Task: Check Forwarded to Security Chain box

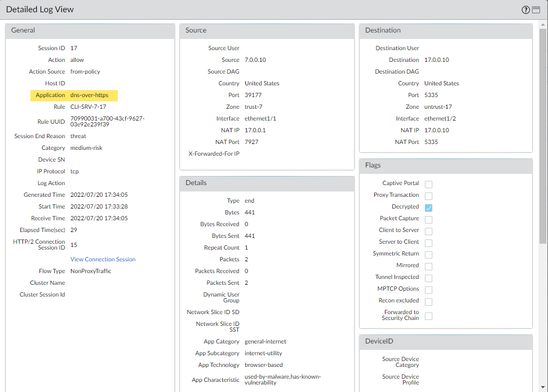Action: [x=429, y=316]
